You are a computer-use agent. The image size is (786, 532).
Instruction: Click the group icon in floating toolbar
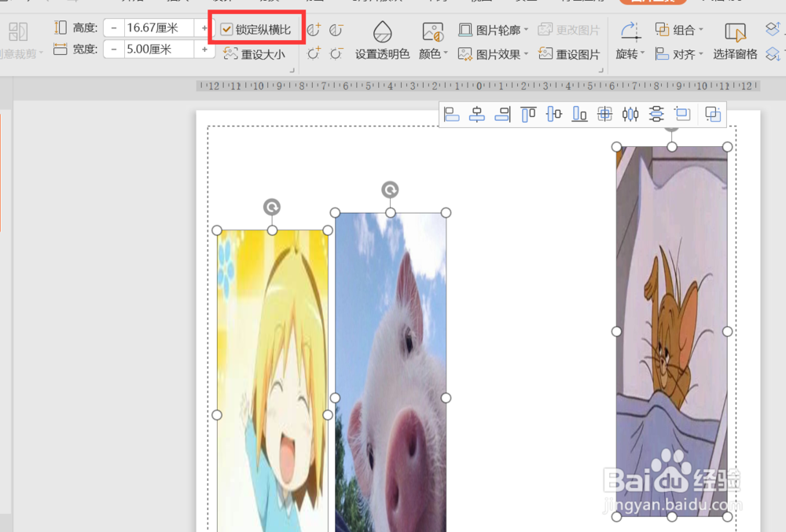point(713,114)
